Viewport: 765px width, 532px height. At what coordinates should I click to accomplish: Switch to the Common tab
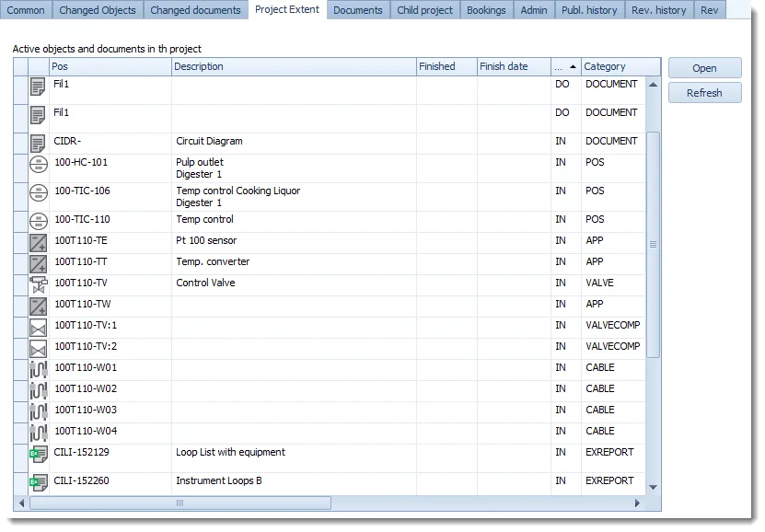click(x=26, y=10)
